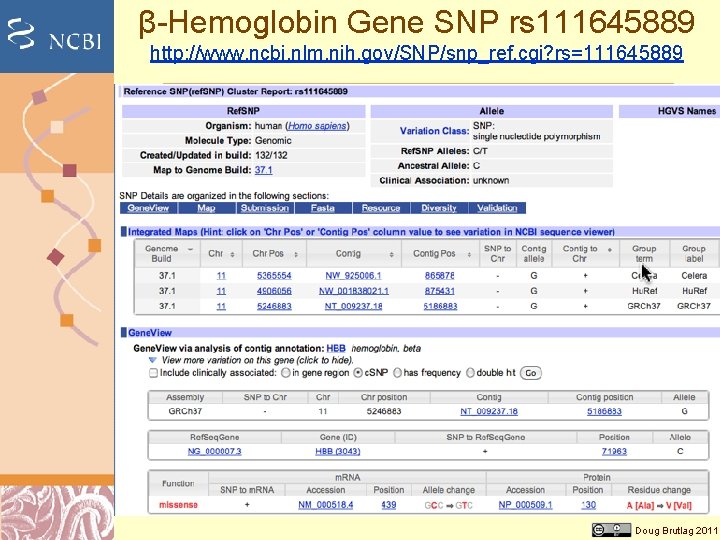
Task: Open Chr Pos 4506056 link
Action: pos(274,291)
